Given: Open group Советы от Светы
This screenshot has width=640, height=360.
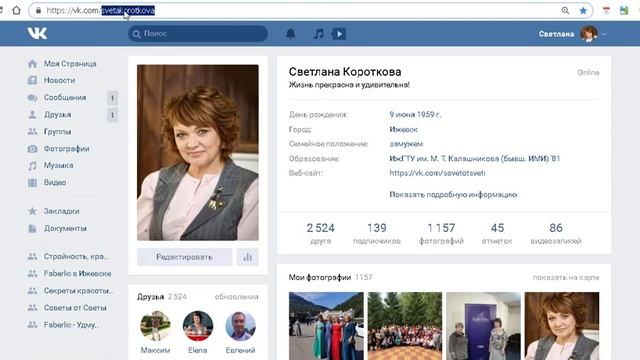Looking at the screenshot, I should pos(75,308).
